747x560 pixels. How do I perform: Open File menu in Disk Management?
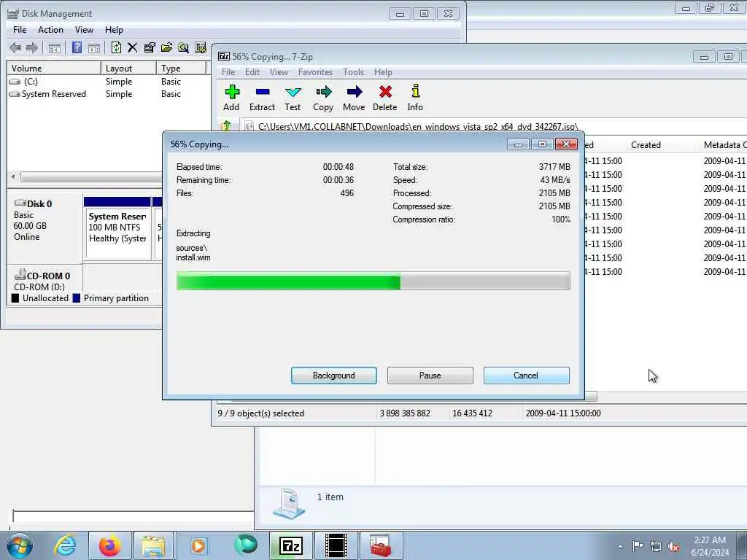coord(20,29)
